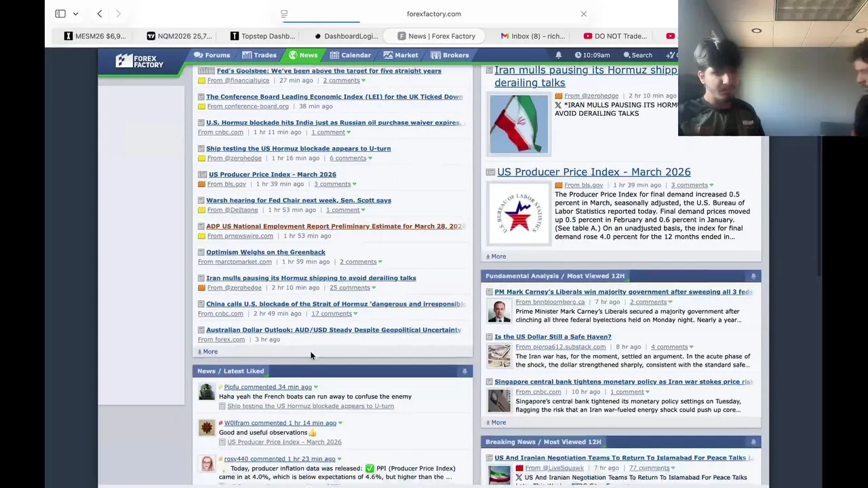
Task: Click the story icon beside Optimism Weighs on the Greenback
Action: (201, 252)
